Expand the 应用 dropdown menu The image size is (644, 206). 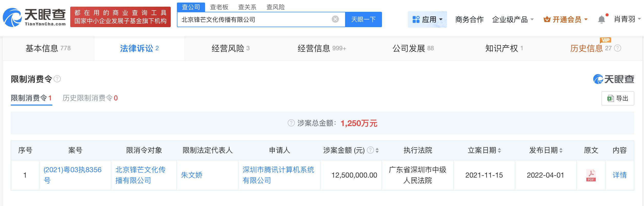point(427,19)
